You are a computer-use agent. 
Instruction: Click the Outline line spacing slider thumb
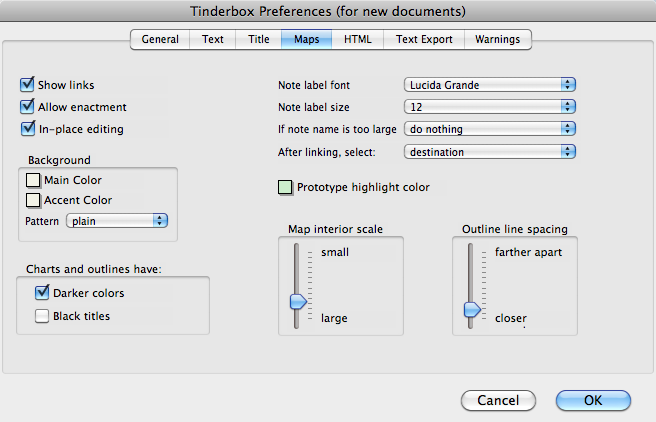pyautogui.click(x=472, y=310)
